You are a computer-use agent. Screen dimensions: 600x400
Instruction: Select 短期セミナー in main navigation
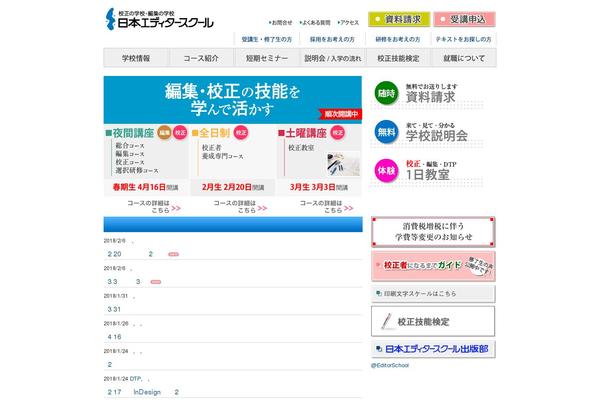(267, 58)
